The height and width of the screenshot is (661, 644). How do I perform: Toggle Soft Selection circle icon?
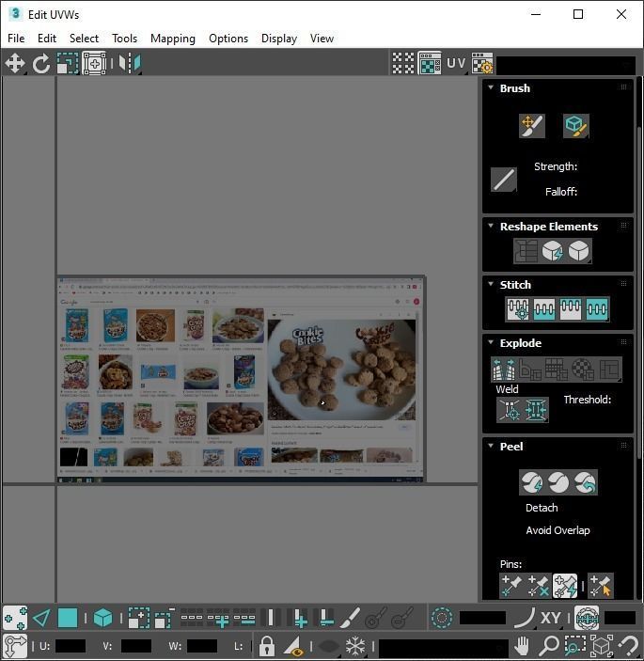point(442,618)
